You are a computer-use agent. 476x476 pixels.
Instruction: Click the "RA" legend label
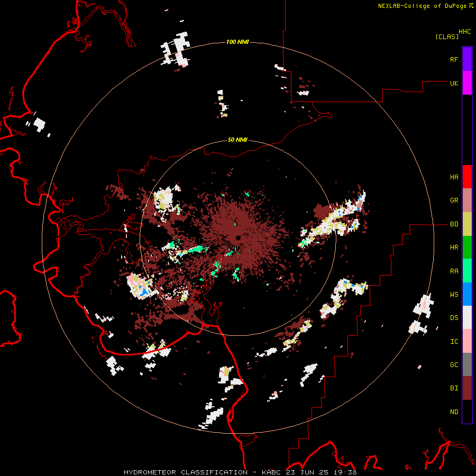[454, 271]
